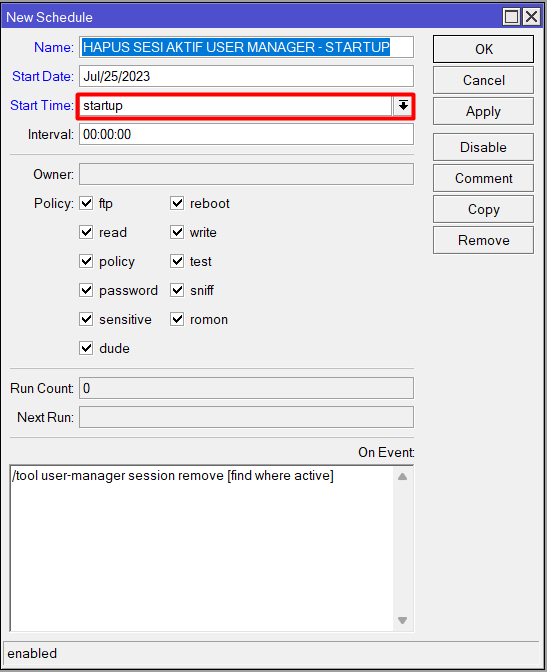Maximize the New Schedule window
The height and width of the screenshot is (672, 547).
(511, 17)
